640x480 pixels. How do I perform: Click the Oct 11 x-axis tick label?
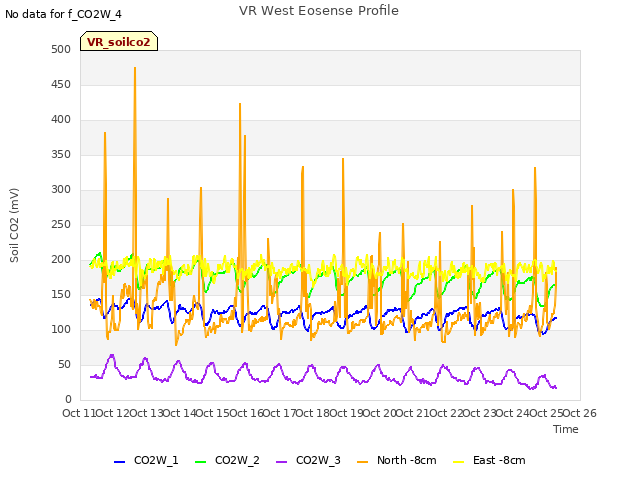(79, 413)
